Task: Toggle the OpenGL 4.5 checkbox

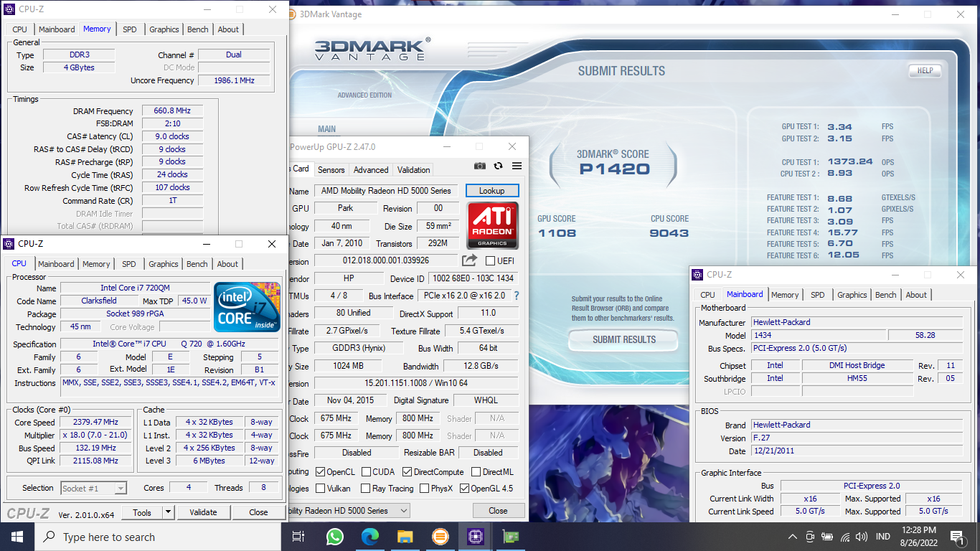Action: click(x=464, y=488)
